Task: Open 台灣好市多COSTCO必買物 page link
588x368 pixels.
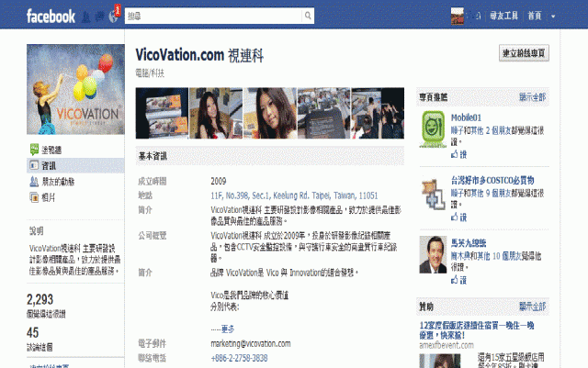Action: click(492, 180)
